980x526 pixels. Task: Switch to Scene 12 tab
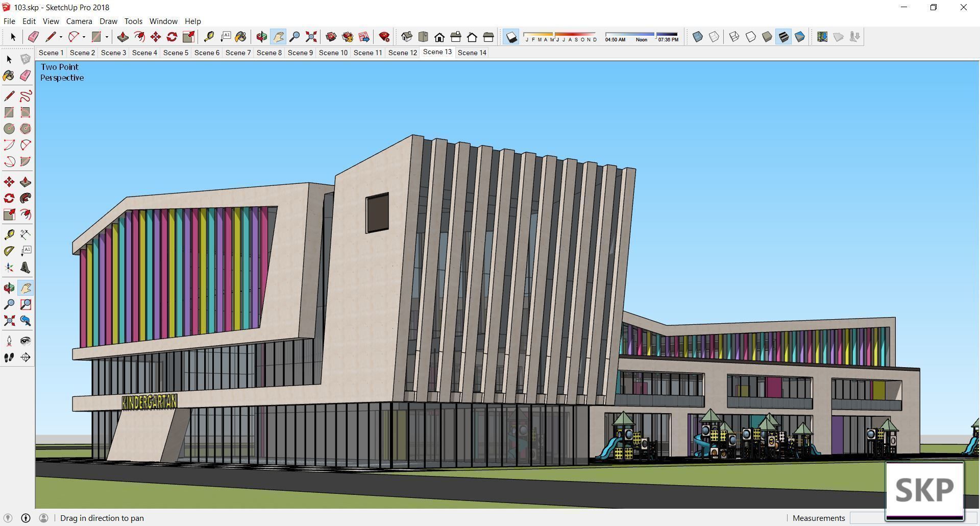click(403, 53)
